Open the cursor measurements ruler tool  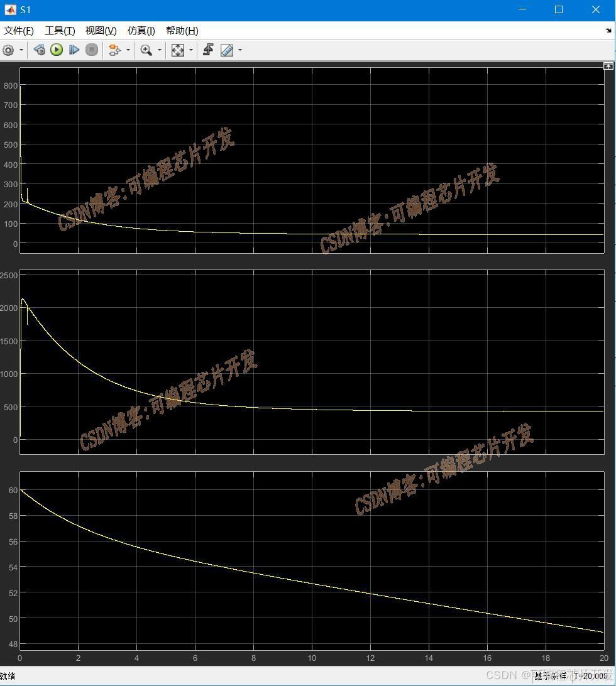pyautogui.click(x=226, y=50)
